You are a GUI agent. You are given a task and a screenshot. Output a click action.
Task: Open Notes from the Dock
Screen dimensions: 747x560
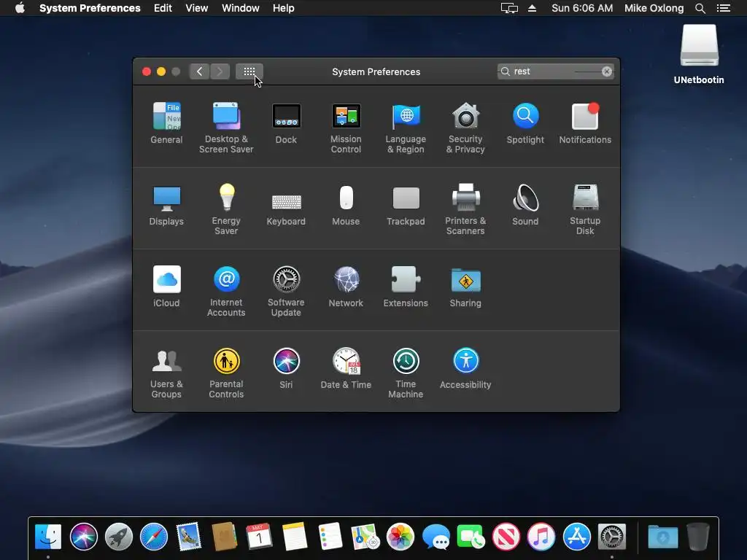click(x=295, y=537)
